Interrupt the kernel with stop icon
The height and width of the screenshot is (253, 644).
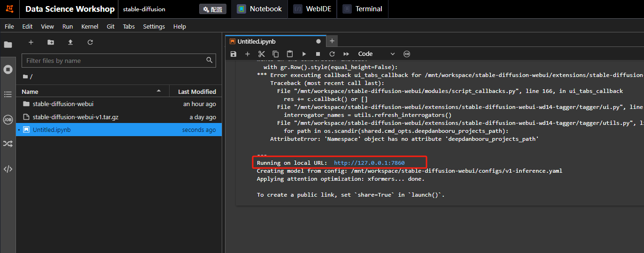[318, 54]
